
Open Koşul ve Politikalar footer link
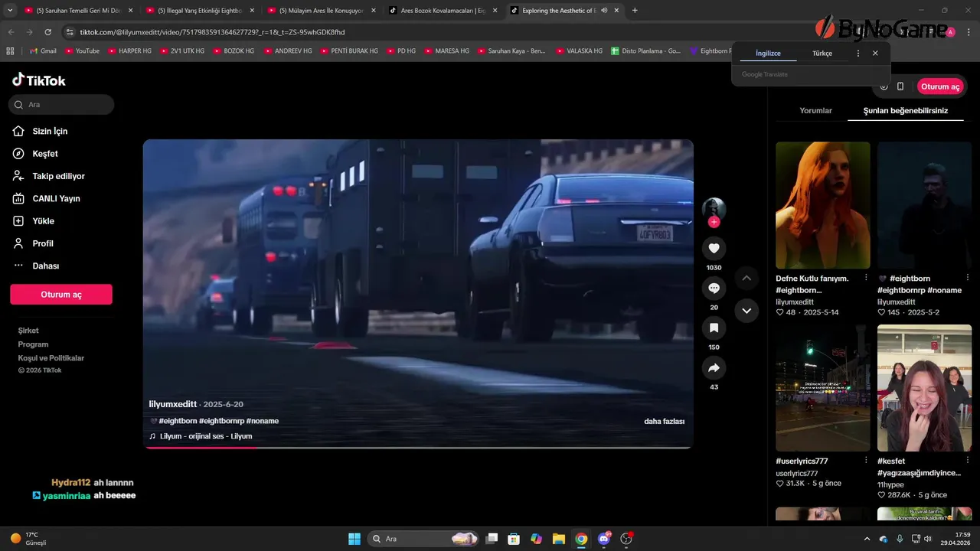tap(51, 358)
